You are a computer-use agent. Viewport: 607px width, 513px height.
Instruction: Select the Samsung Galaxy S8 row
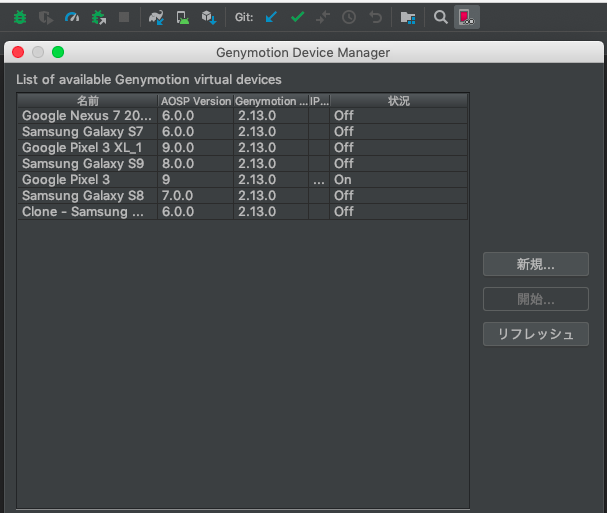242,196
